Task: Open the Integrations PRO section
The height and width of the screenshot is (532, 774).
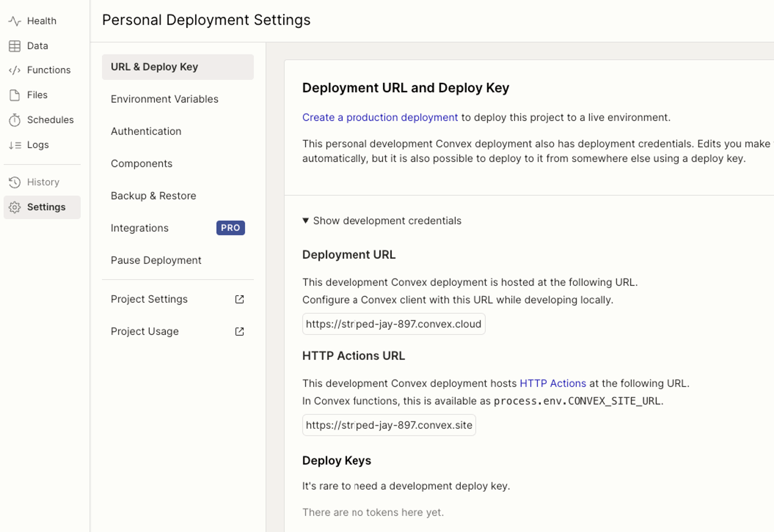Action: click(x=140, y=228)
